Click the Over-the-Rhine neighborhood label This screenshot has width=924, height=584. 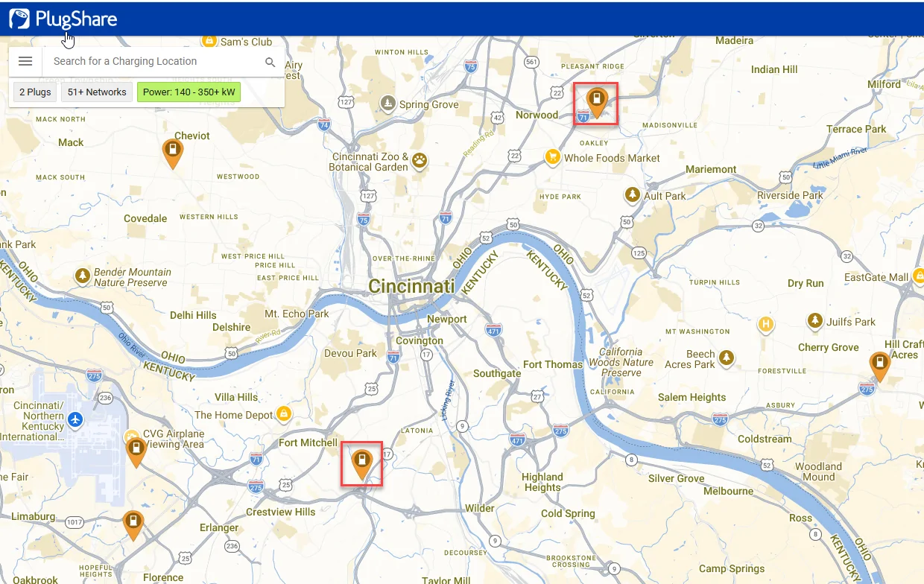(403, 258)
